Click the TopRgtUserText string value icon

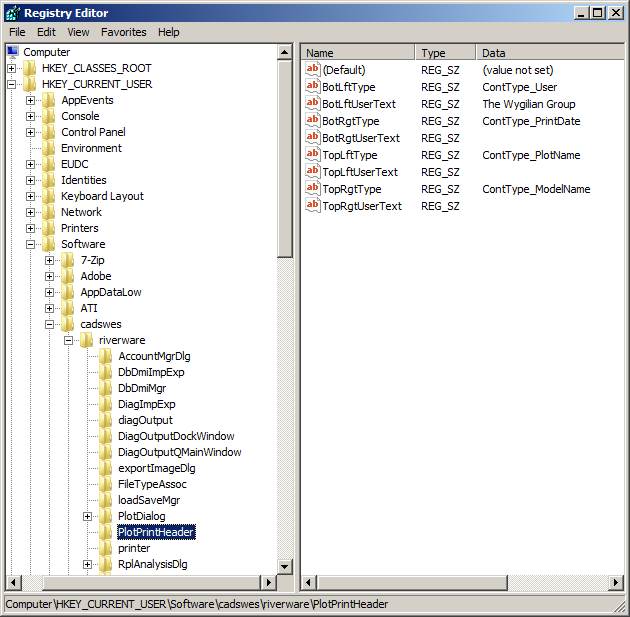[313, 206]
